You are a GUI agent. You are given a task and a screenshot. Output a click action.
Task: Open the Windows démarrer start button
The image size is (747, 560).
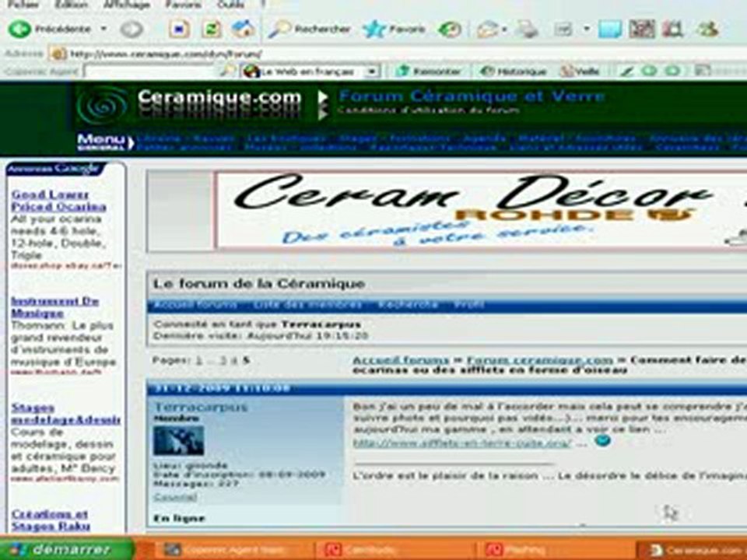click(67, 549)
